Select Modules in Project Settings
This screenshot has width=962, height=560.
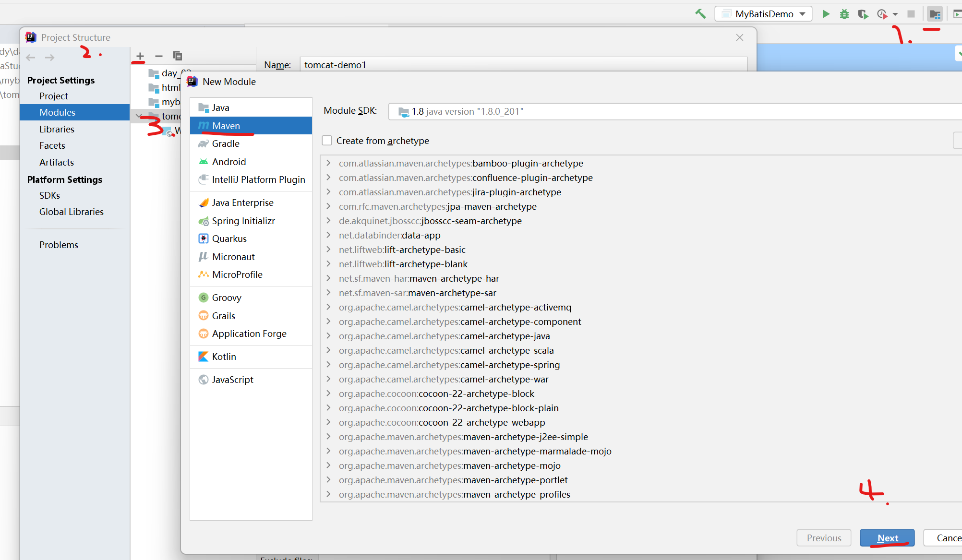coord(74,112)
